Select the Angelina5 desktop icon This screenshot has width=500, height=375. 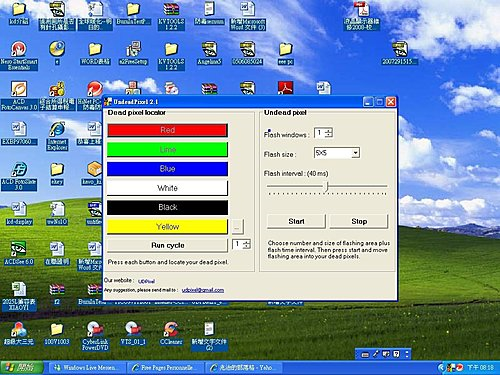click(x=209, y=53)
